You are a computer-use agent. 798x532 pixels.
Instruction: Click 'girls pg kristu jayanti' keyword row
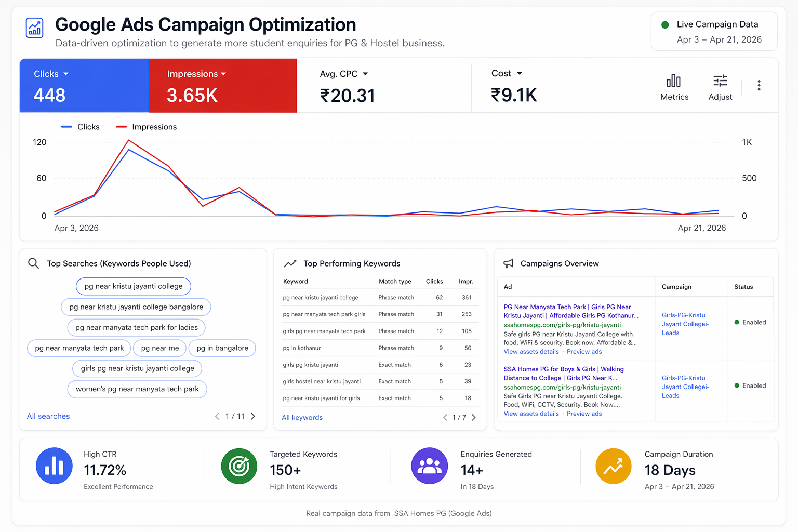click(x=379, y=365)
